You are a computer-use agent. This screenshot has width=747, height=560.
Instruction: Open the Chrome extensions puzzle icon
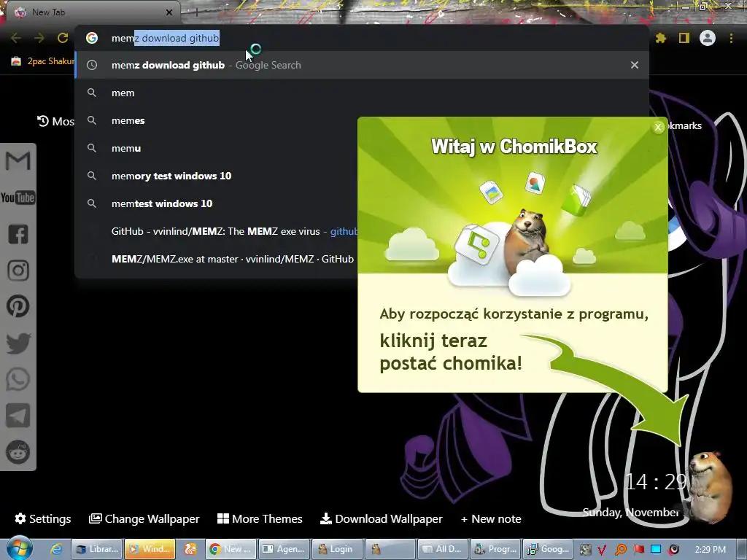660,38
